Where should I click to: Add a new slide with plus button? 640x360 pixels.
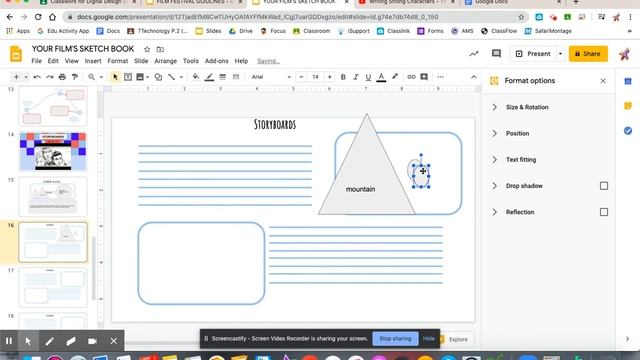(16, 77)
